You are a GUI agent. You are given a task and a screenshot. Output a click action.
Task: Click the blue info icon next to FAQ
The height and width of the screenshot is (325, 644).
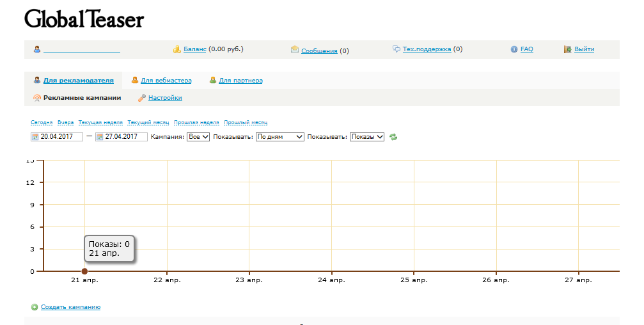[514, 49]
